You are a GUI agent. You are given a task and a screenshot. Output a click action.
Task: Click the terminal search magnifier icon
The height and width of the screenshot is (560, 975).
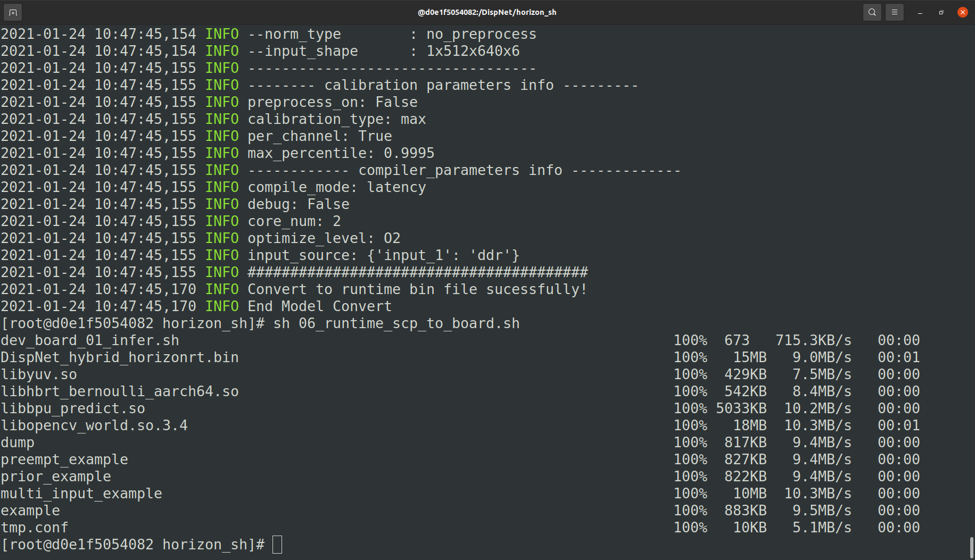(872, 12)
